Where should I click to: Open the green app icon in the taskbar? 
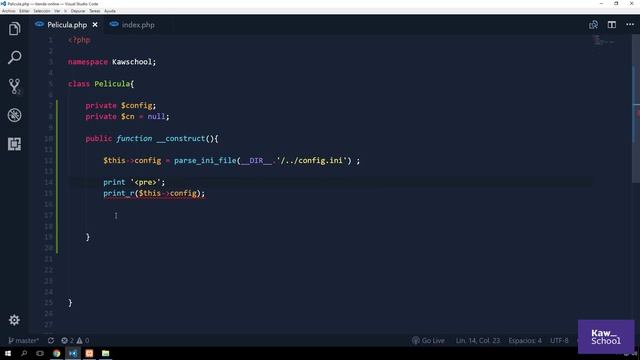pos(105,353)
